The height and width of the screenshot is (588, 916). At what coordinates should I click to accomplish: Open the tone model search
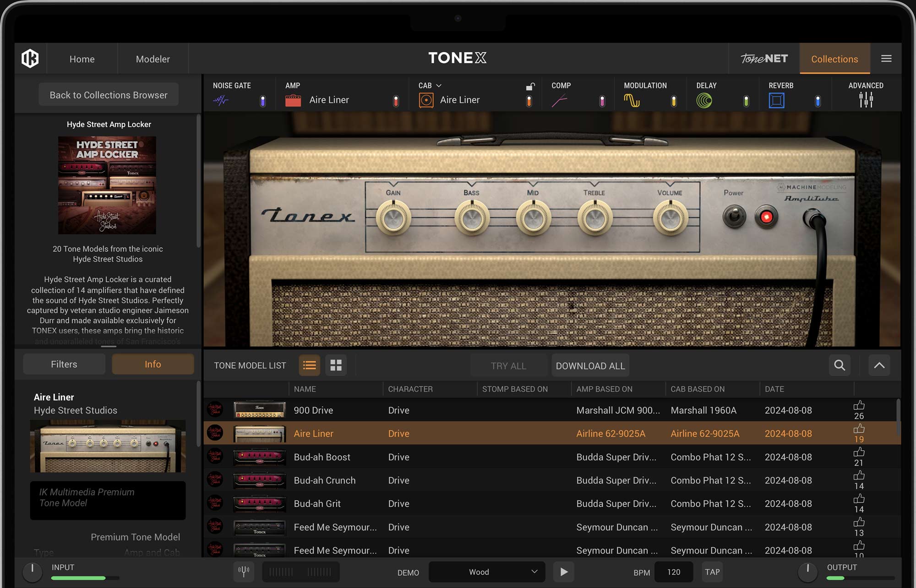tap(840, 365)
